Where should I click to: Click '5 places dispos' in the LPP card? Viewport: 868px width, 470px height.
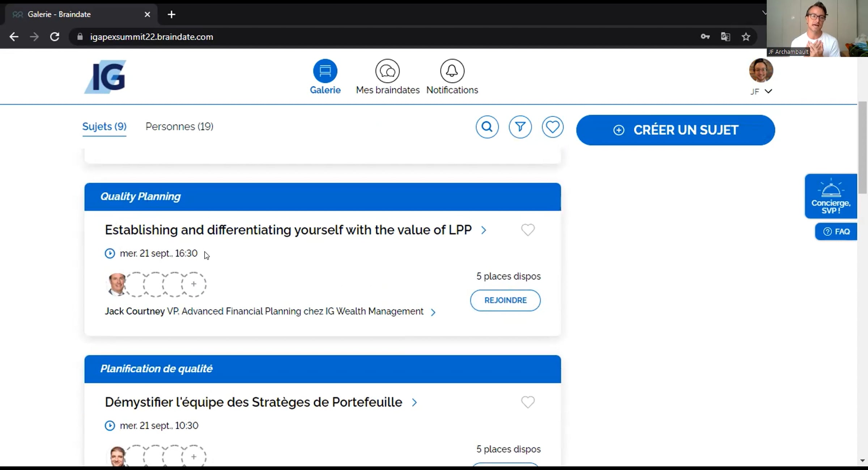pyautogui.click(x=509, y=276)
